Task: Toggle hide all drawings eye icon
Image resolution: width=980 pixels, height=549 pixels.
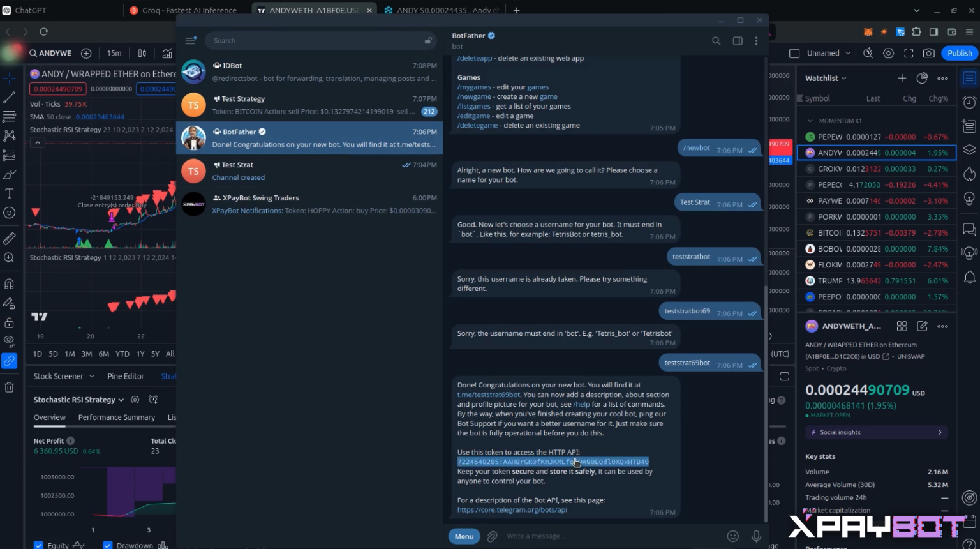Action: [9, 342]
